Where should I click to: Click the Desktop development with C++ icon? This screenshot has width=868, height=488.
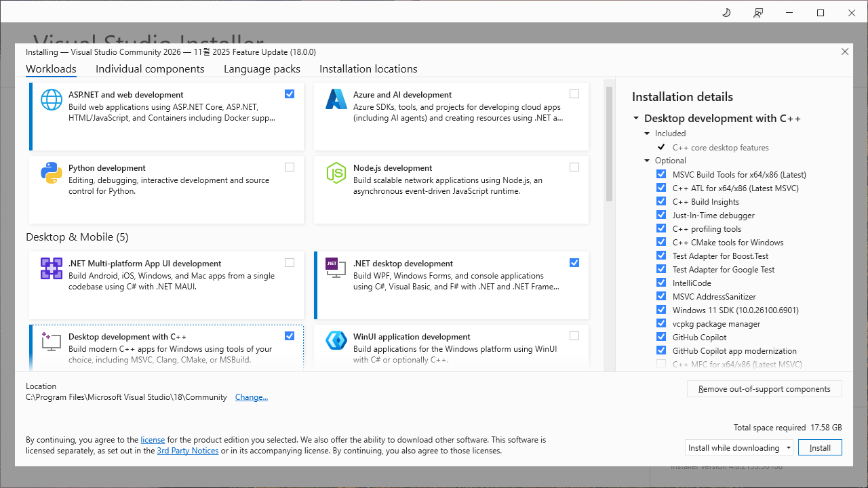[52, 342]
